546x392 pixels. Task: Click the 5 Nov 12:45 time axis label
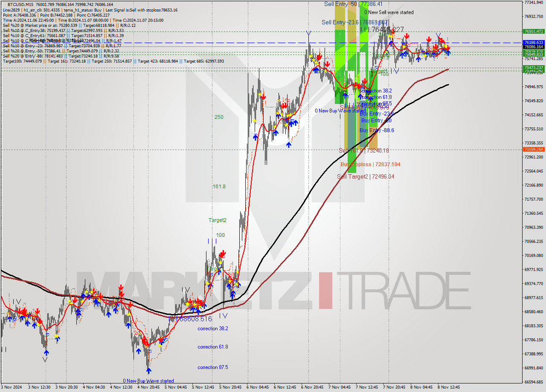coord(203,387)
